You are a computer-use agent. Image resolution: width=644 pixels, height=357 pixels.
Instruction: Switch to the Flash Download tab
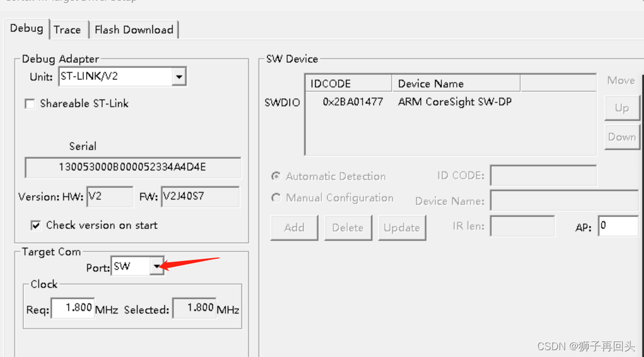[x=135, y=29]
